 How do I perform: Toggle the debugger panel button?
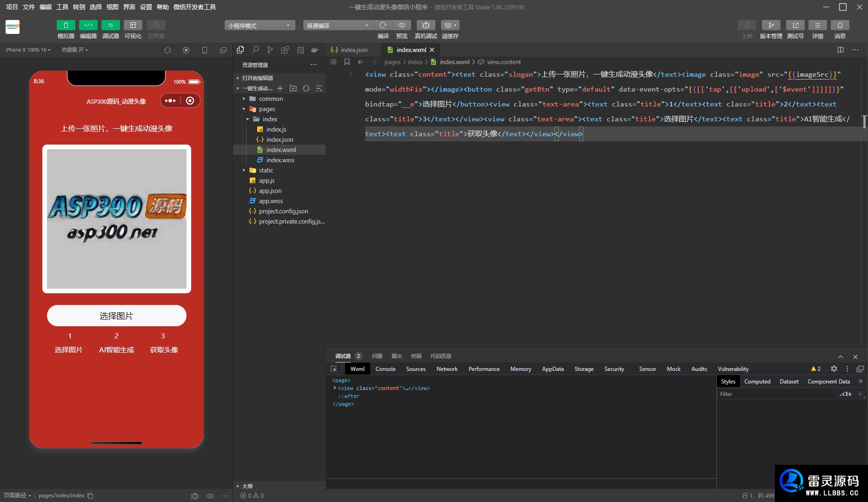click(x=110, y=25)
